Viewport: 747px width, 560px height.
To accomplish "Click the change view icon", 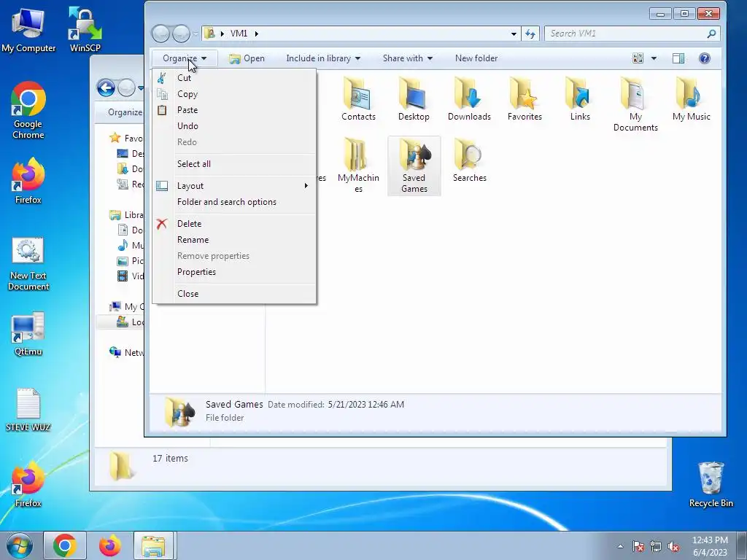I will coord(638,58).
